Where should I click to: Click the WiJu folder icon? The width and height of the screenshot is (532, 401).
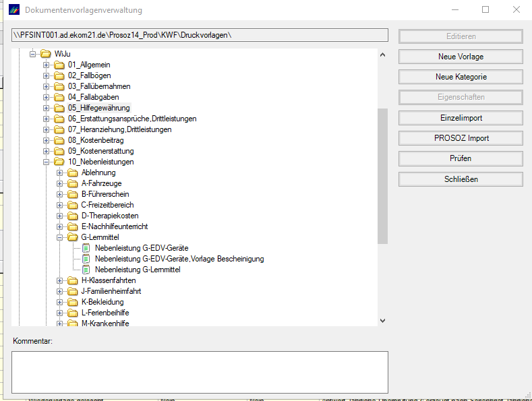(x=46, y=54)
